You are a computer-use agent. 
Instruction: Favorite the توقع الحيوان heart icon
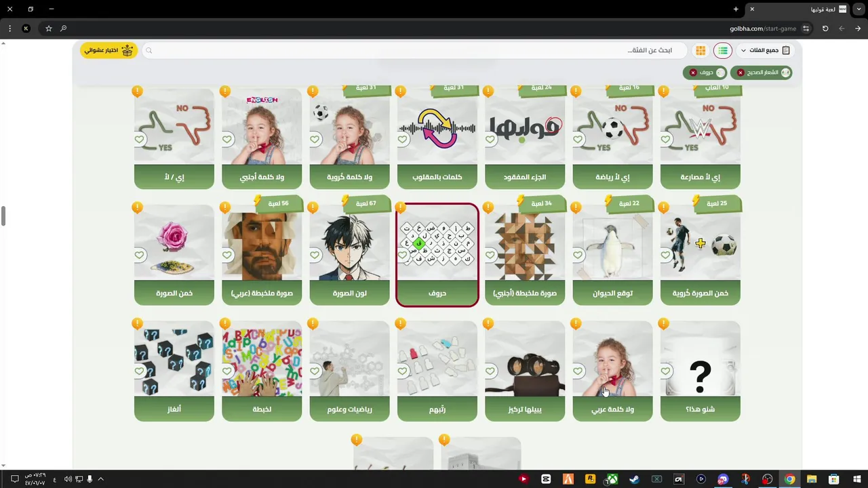pos(578,256)
